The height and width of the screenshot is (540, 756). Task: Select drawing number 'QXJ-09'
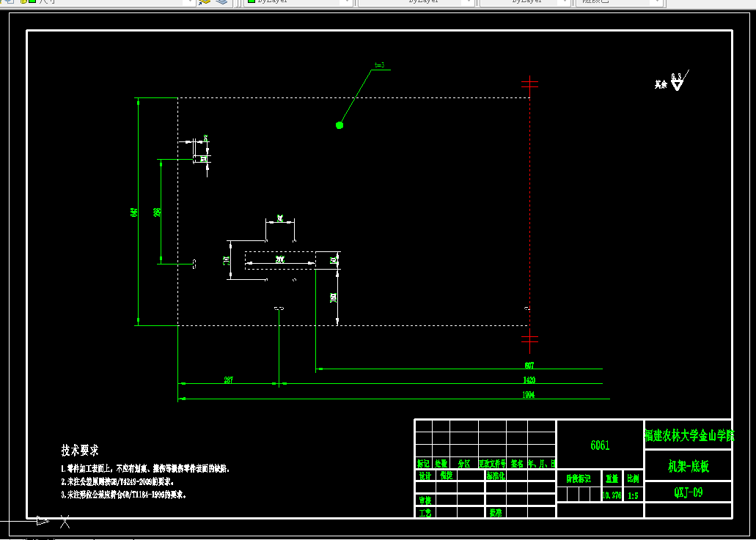pos(688,492)
